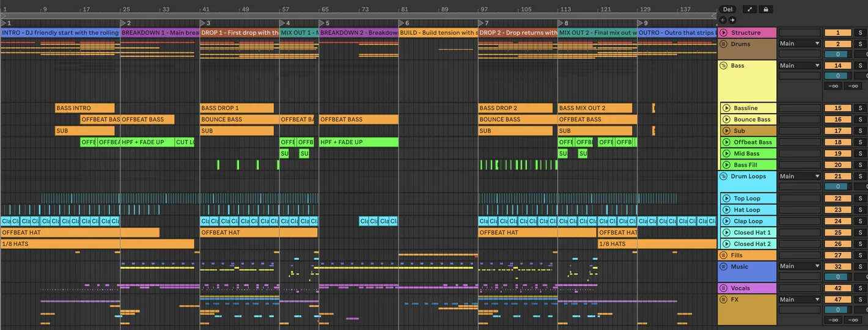Select the BREAKDOWN 1 structure clip
The width and height of the screenshot is (868, 330).
click(160, 32)
